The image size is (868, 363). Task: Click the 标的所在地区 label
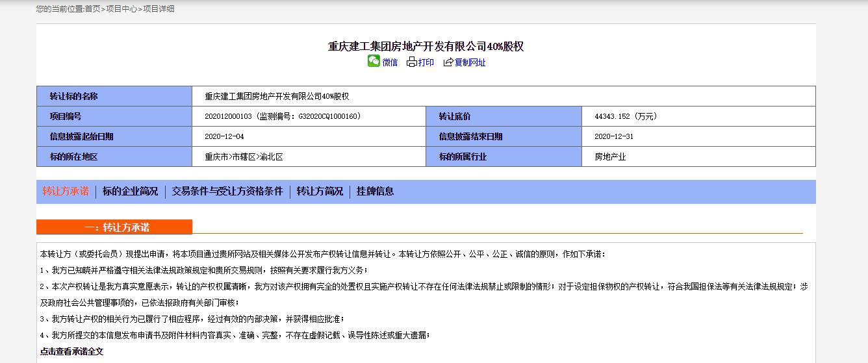pos(73,157)
